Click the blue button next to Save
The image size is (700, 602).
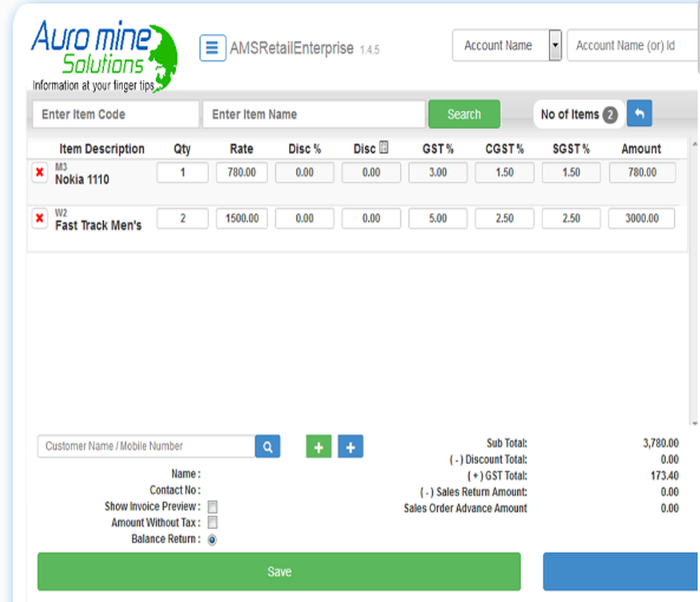[620, 572]
